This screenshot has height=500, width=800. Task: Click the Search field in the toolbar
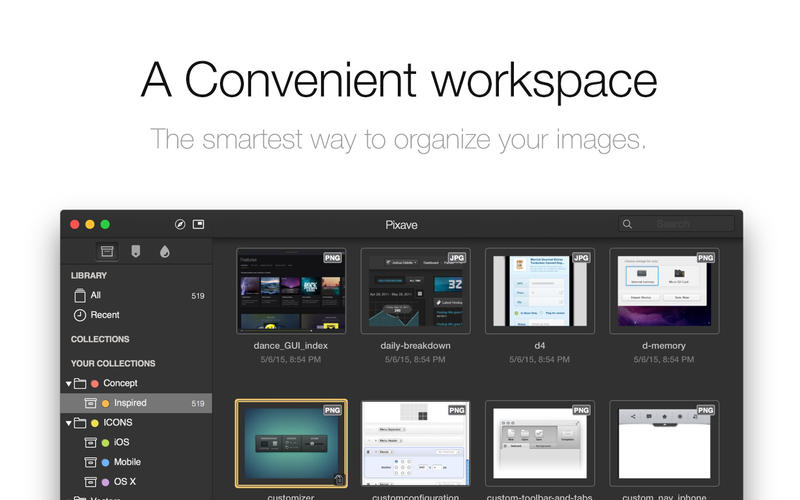point(685,225)
